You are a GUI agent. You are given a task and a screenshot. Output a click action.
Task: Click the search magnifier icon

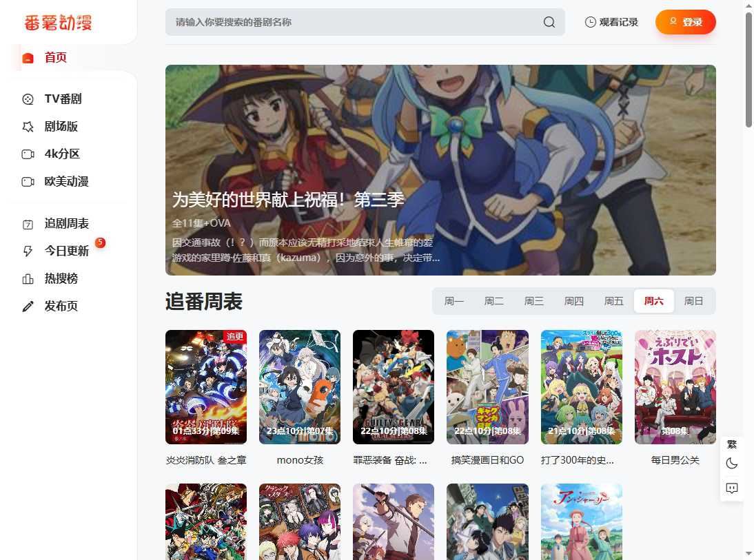[549, 22]
